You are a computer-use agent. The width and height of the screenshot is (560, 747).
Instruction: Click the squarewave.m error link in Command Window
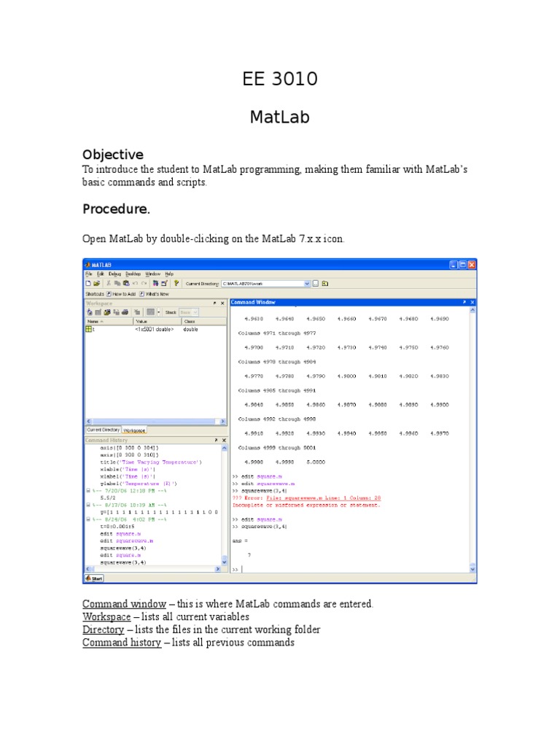pyautogui.click(x=323, y=498)
